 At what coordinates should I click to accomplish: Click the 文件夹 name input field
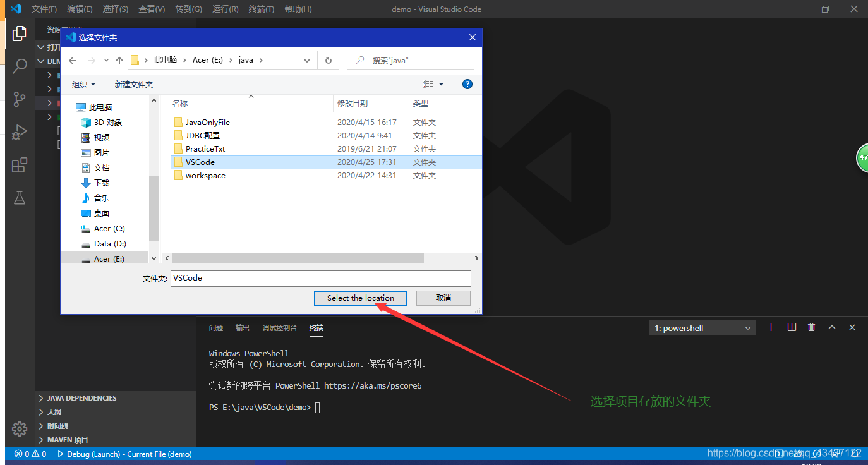(x=321, y=278)
